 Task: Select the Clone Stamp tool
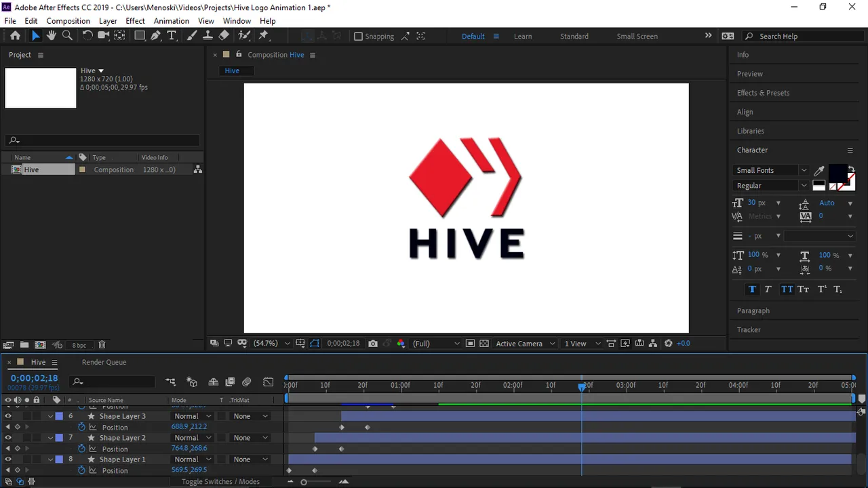208,36
